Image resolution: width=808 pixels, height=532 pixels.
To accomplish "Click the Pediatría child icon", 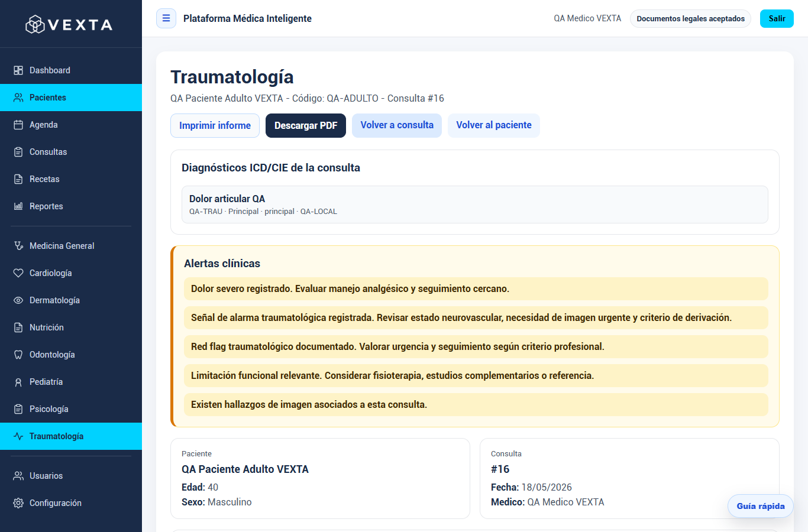I will click(x=18, y=382).
